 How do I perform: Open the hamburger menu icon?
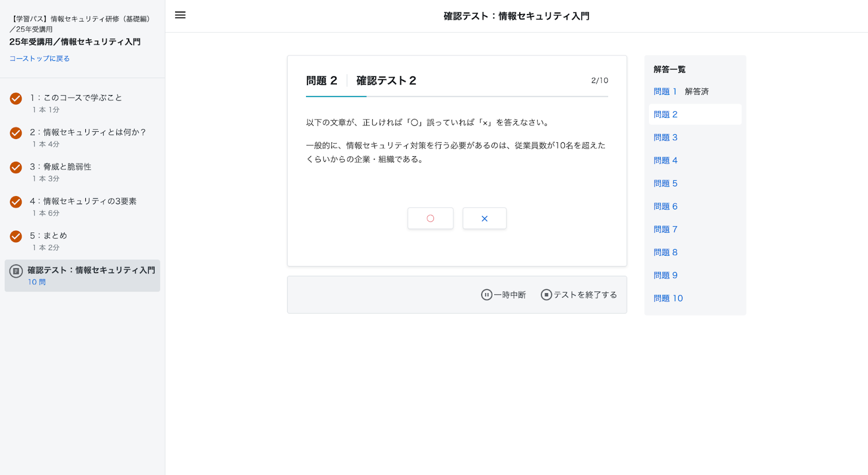point(180,15)
